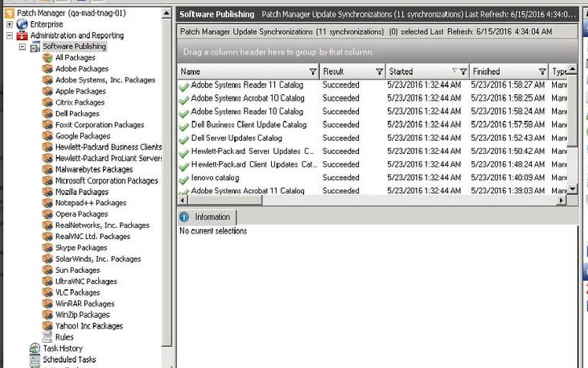Click the Skype Packages box icon
This screenshot has width=588, height=368.
[x=47, y=248]
